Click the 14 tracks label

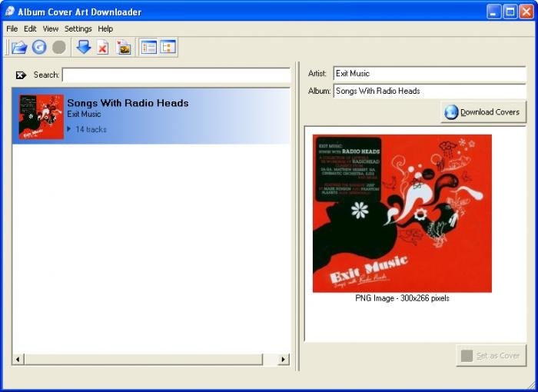(91, 129)
